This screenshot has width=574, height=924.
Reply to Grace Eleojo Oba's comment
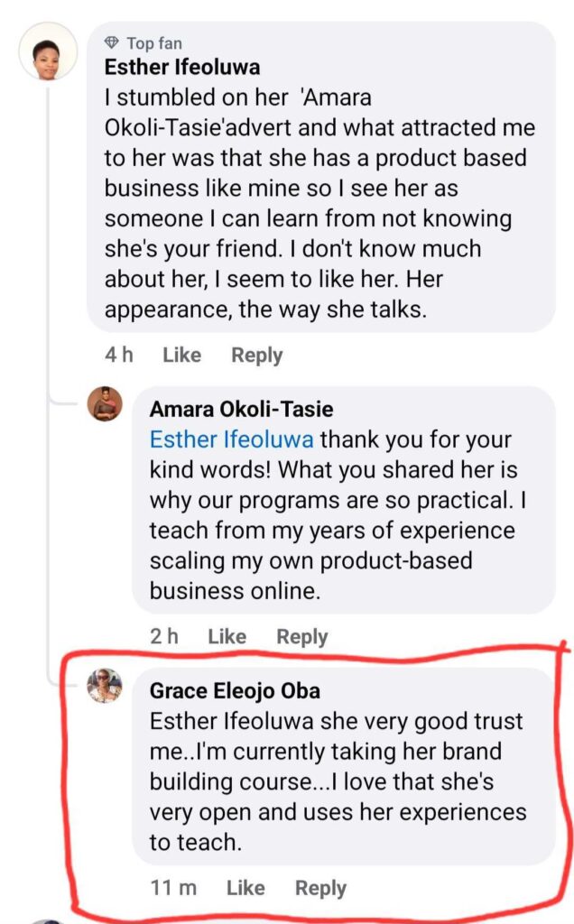(x=320, y=888)
